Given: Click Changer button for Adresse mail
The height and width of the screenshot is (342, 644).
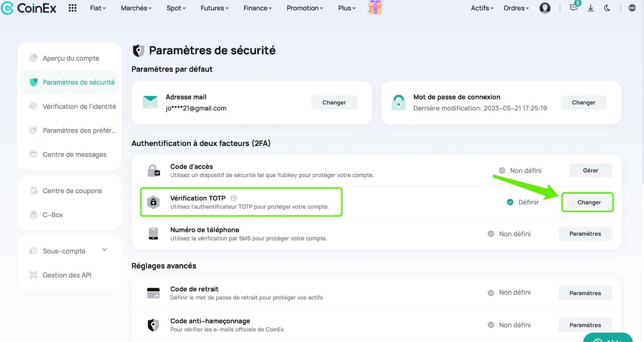Looking at the screenshot, I should [x=334, y=102].
